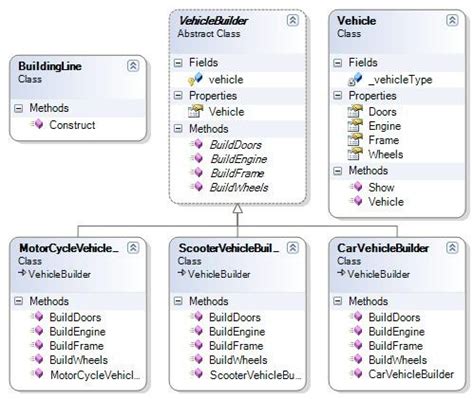Select VehicleBuilder base type link under ScooterVehicleBuil
The width and height of the screenshot is (474, 399).
point(219,274)
